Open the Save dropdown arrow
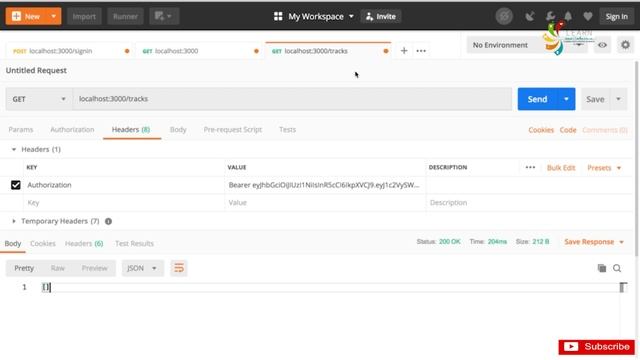 pyautogui.click(x=618, y=99)
